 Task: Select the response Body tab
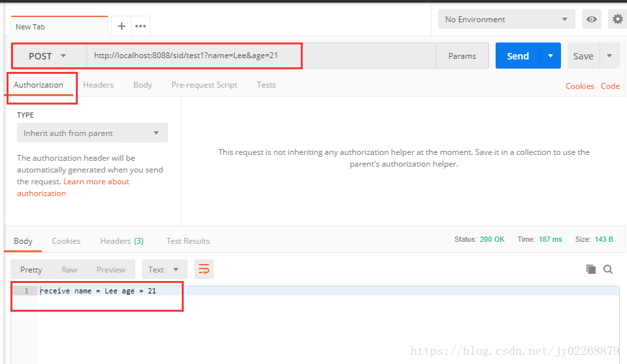point(23,241)
